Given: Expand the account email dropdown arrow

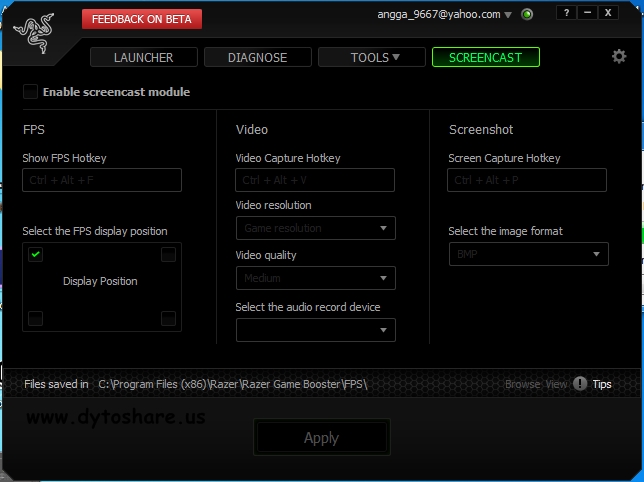Looking at the screenshot, I should tap(508, 15).
